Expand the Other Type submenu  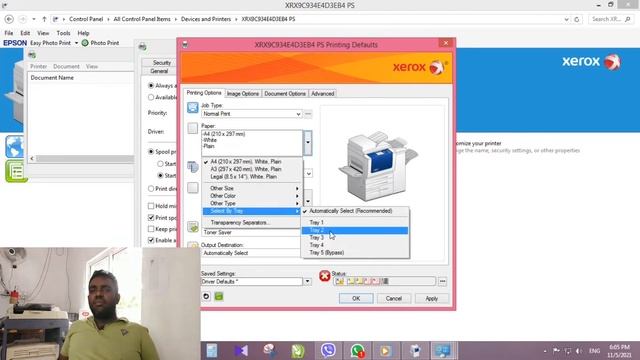[x=251, y=203]
